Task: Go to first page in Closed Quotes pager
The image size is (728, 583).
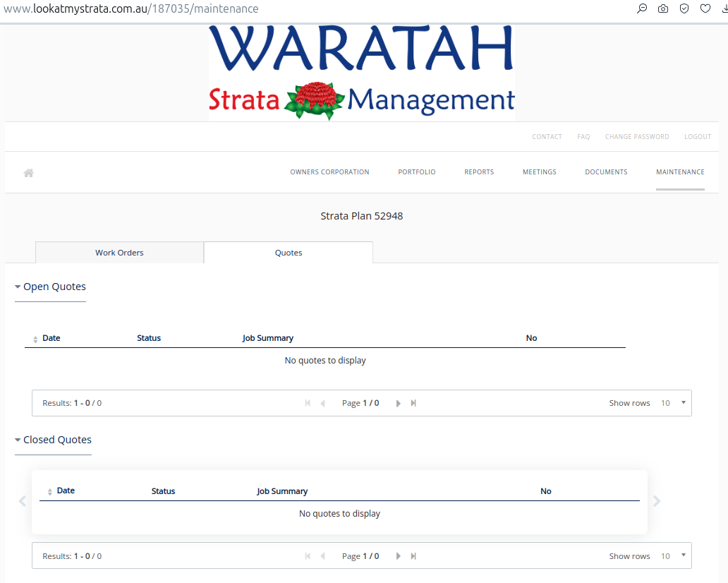Action: click(308, 556)
